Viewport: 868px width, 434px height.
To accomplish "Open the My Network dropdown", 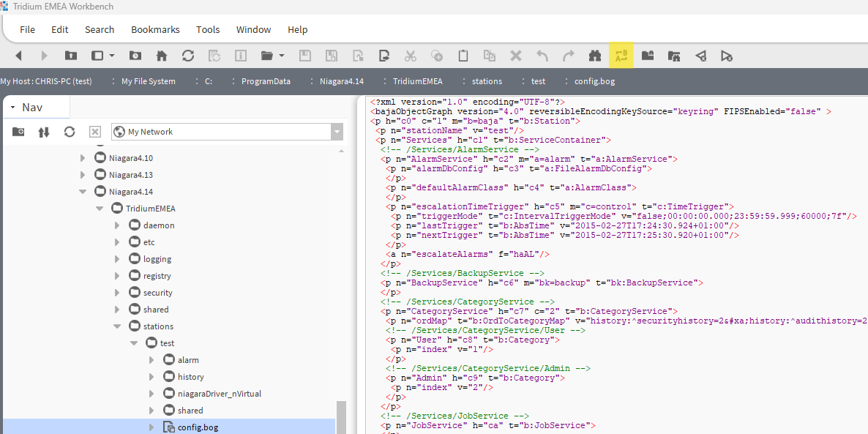I will click(x=336, y=132).
